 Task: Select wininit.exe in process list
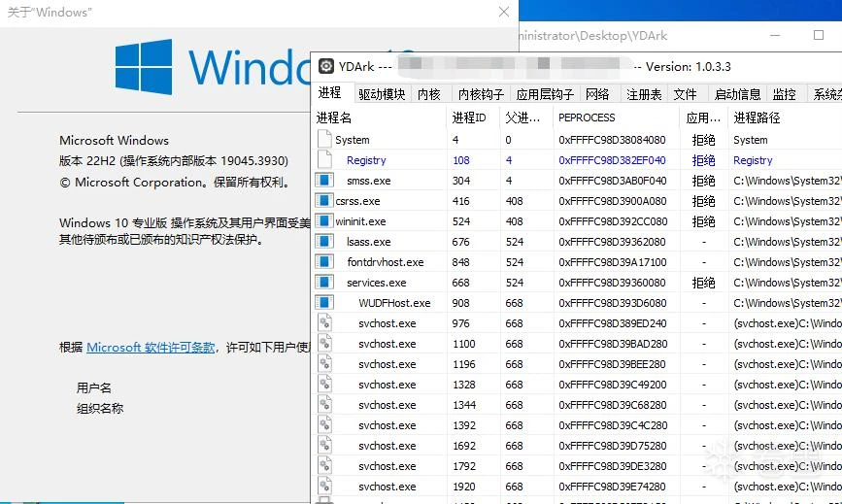click(x=360, y=221)
